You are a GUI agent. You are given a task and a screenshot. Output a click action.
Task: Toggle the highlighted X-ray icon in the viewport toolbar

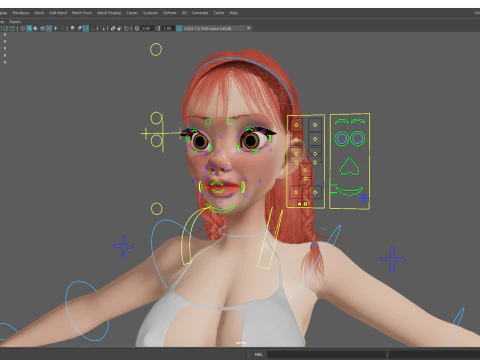(x=86, y=28)
